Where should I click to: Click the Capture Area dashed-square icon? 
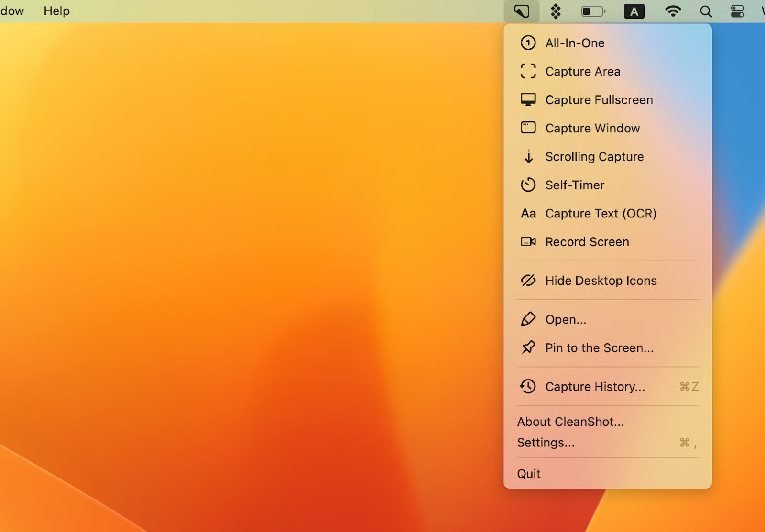[x=528, y=71]
